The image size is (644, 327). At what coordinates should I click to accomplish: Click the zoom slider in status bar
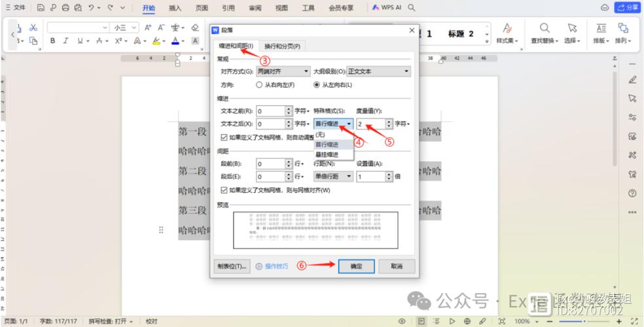(x=583, y=321)
